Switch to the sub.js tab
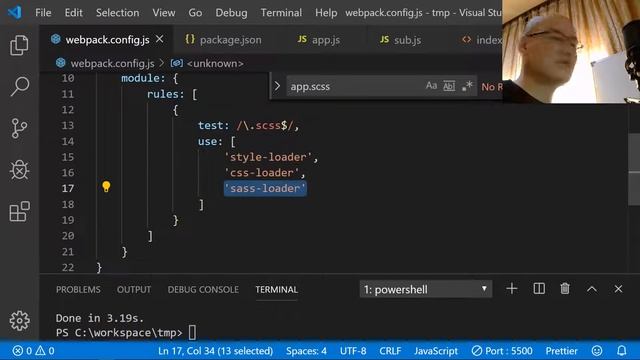The image size is (640, 360). point(400,40)
